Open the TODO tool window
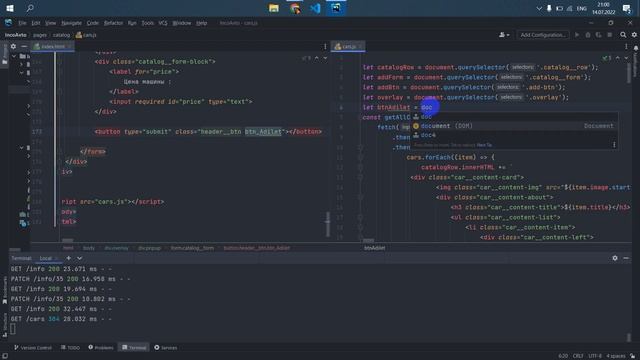Screen dimensions: 640x360 coord(70,348)
